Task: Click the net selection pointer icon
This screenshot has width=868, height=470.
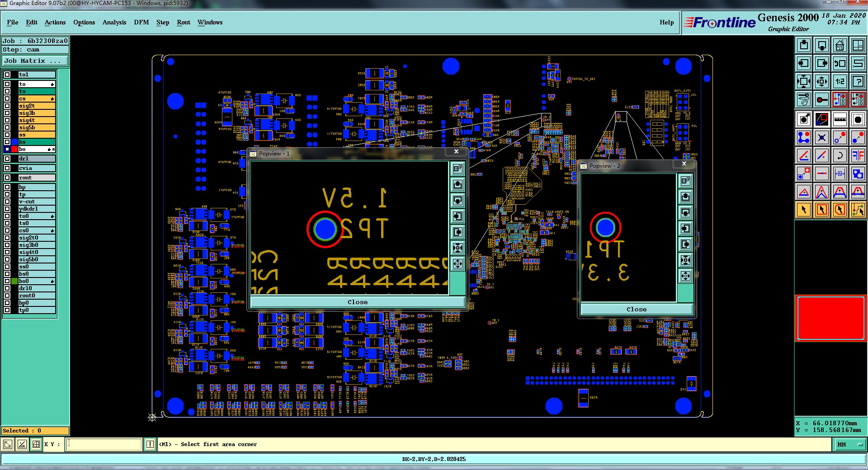Action: (858, 210)
